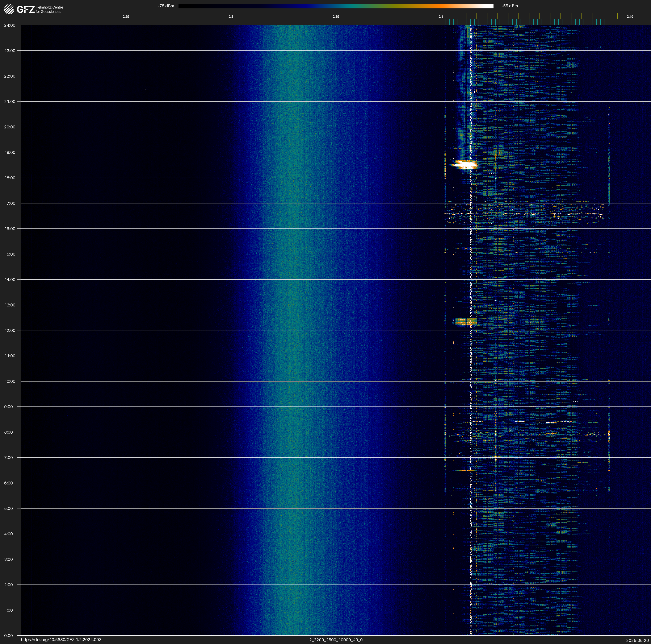Click the 0:00 time axis label
This screenshot has height=644, width=651.
point(8,636)
